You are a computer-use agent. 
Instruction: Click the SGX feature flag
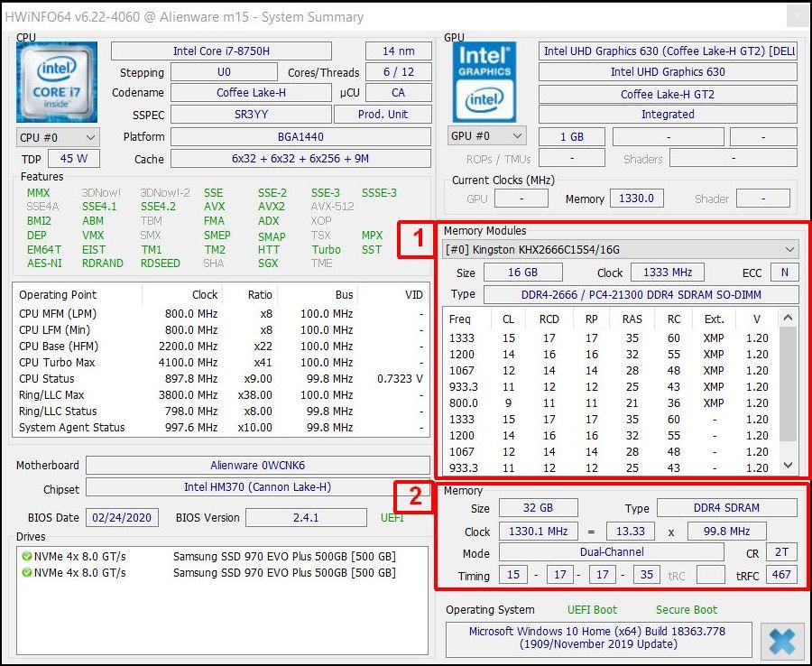[x=268, y=264]
